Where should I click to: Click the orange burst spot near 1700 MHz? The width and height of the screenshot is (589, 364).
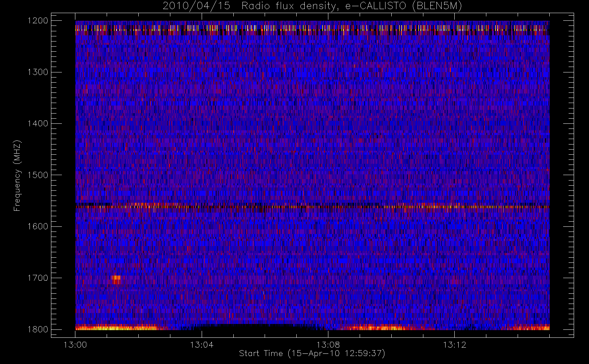tap(116, 280)
